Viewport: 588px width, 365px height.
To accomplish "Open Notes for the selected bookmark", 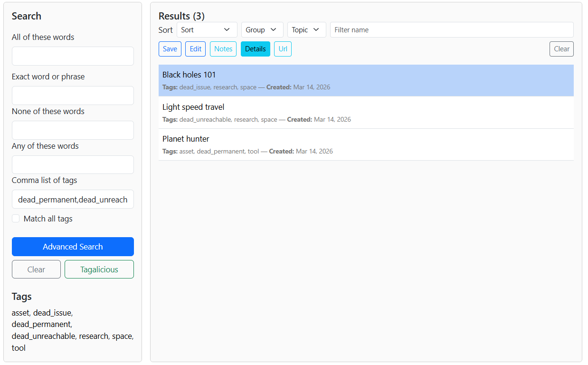I will click(x=223, y=49).
